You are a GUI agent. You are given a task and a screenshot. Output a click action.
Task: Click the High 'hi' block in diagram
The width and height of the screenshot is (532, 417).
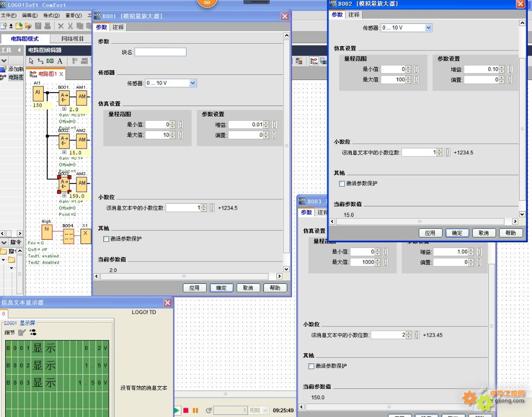pyautogui.click(x=47, y=232)
